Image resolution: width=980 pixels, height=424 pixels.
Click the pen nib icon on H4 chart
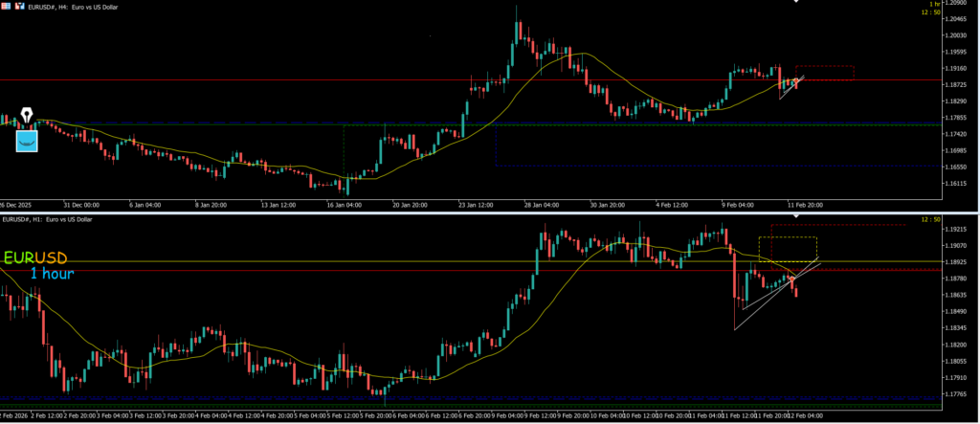point(27,116)
